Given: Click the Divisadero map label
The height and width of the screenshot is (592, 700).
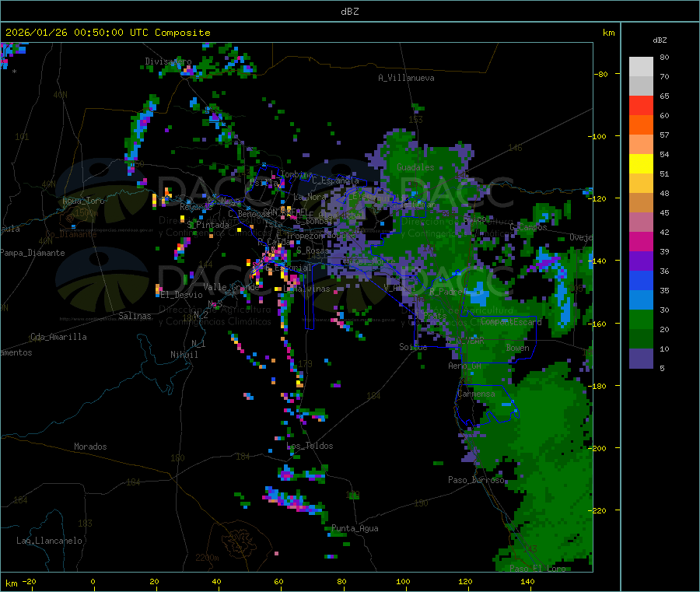Looking at the screenshot, I should [x=168, y=61].
